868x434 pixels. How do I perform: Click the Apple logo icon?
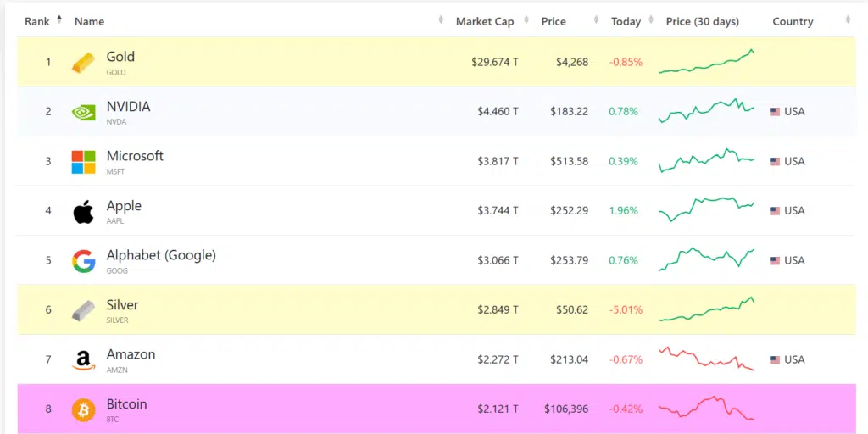[x=83, y=211]
